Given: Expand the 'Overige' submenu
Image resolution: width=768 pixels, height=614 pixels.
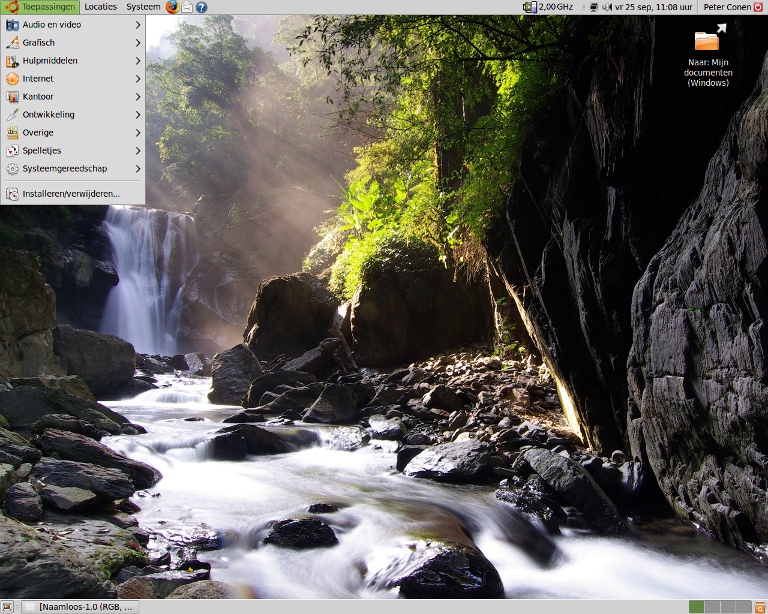Looking at the screenshot, I should [x=73, y=133].
